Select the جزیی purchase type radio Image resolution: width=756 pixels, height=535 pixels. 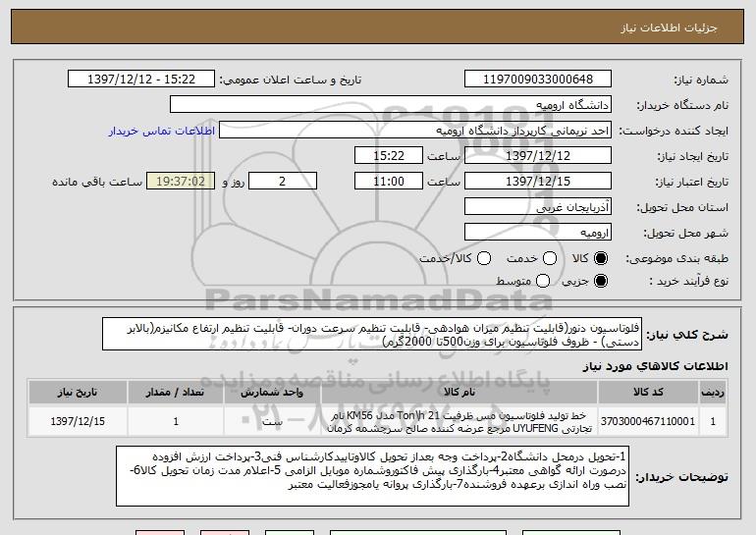[x=601, y=281]
